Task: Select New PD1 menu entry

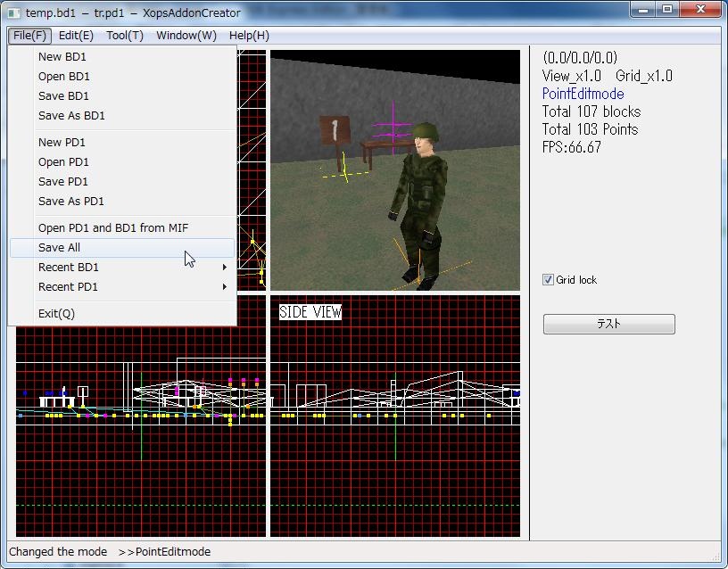Action: (x=122, y=143)
